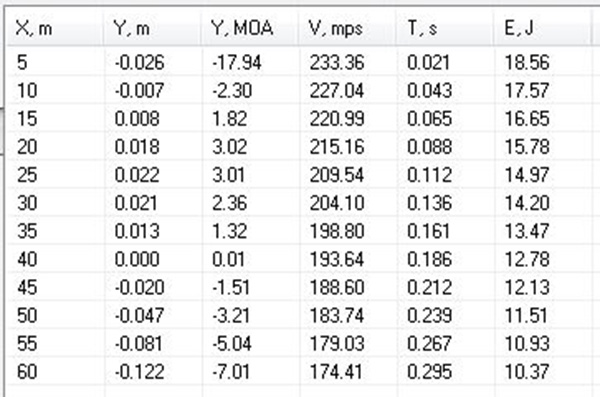Click the time value 0.295
This screenshot has height=397, width=600.
pyautogui.click(x=429, y=372)
